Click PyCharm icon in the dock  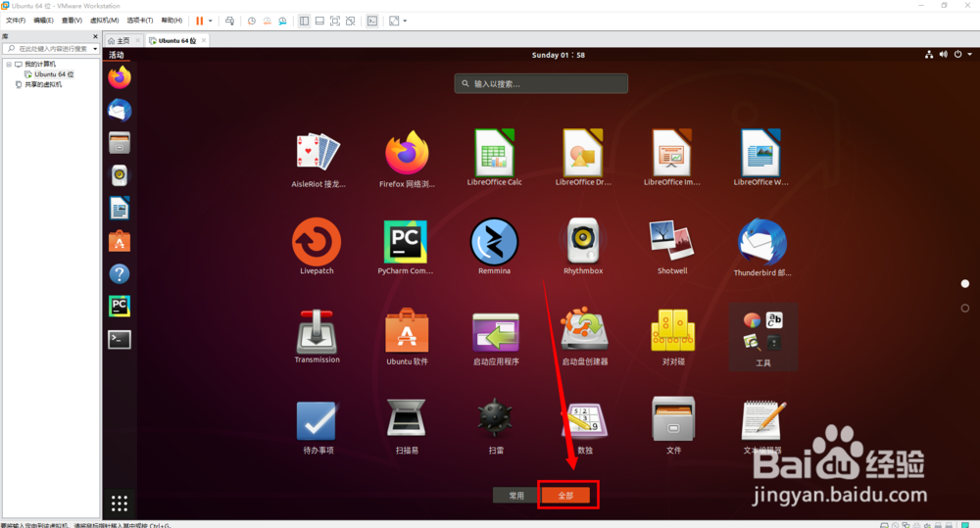(x=120, y=307)
